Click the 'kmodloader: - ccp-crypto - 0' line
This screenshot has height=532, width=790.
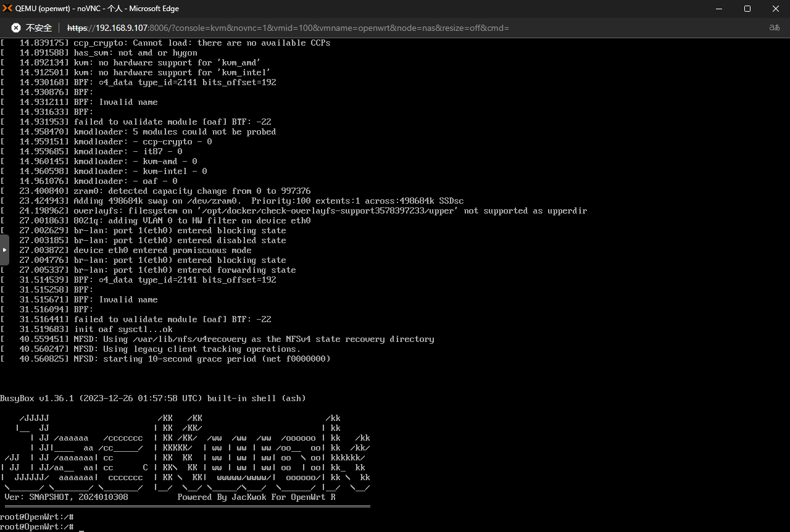pyautogui.click(x=106, y=142)
